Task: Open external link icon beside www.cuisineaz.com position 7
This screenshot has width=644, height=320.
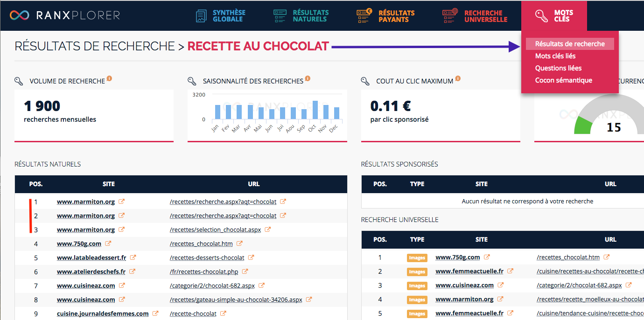Action: coord(122,285)
